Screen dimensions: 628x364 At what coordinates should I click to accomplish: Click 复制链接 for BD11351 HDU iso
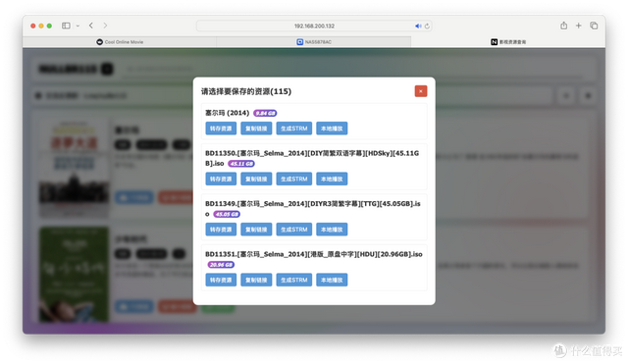pyautogui.click(x=256, y=280)
